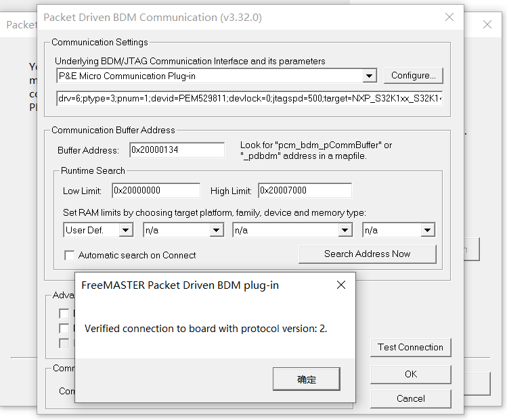Toggle the third greyed Advanced section checkbox

tap(64, 343)
